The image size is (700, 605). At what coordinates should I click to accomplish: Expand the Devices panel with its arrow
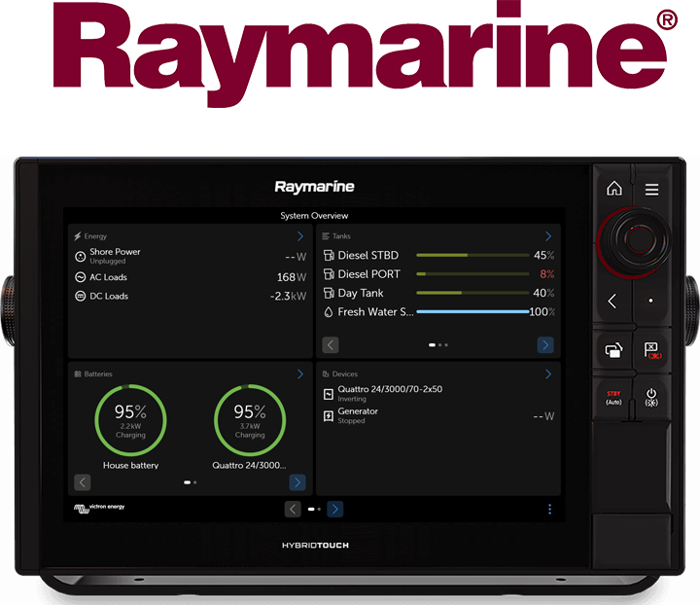click(548, 374)
